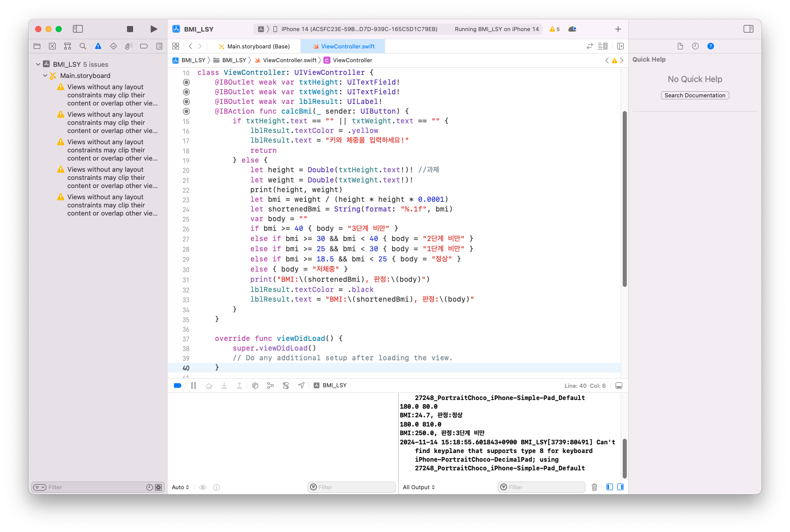Screen dimensions: 790x532
Task: Hide the debug area
Action: tap(619, 386)
